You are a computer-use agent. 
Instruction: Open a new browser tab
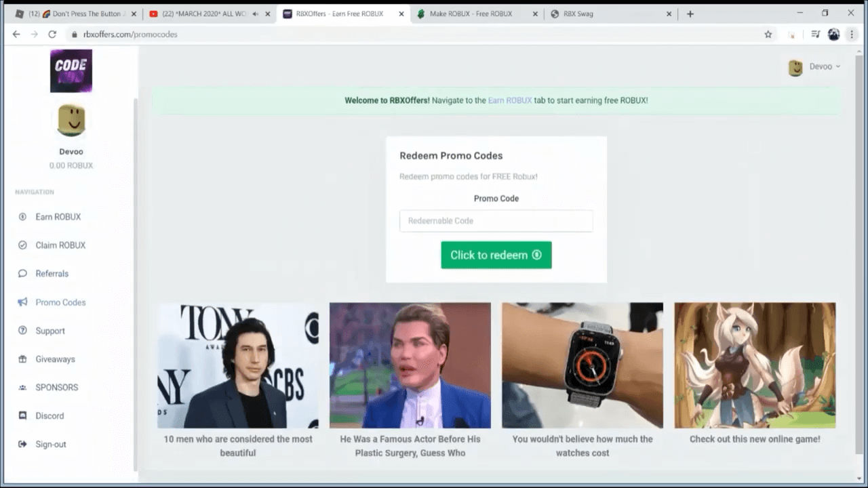(x=690, y=14)
